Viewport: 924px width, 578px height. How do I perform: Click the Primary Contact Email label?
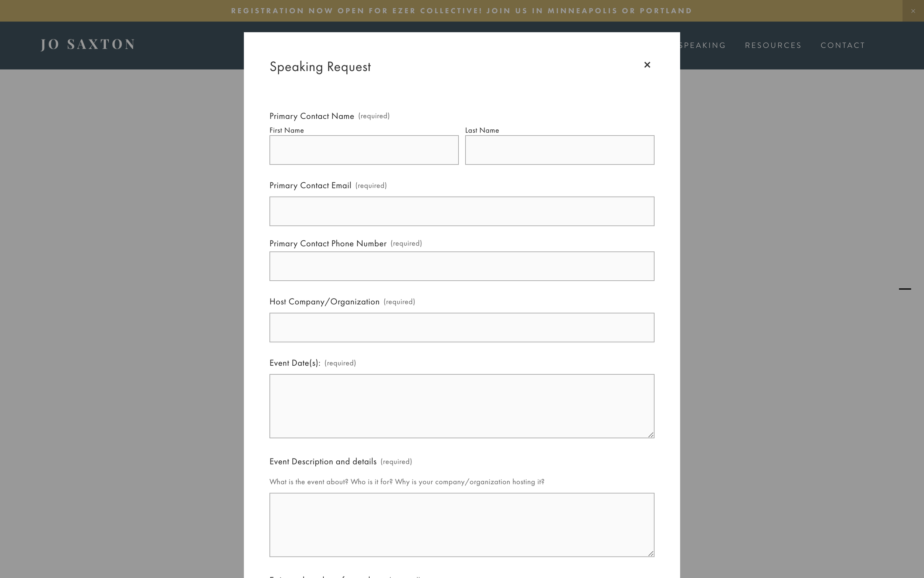click(310, 186)
